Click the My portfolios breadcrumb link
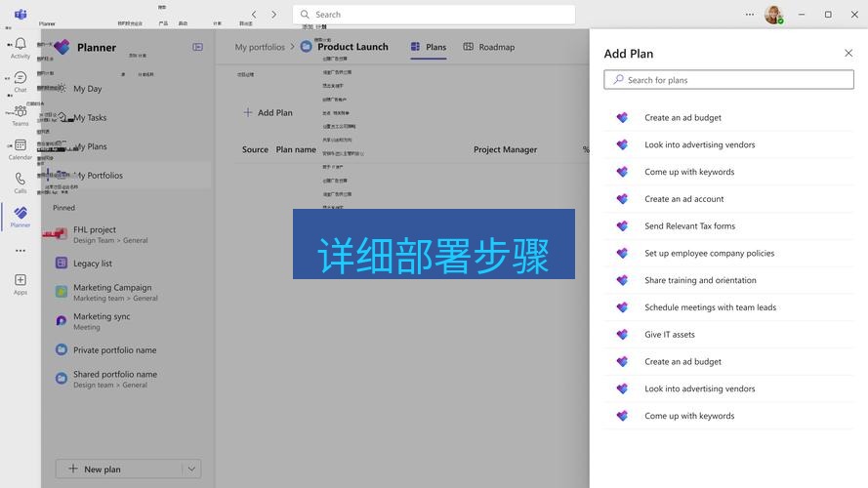The height and width of the screenshot is (488, 868). coord(260,47)
